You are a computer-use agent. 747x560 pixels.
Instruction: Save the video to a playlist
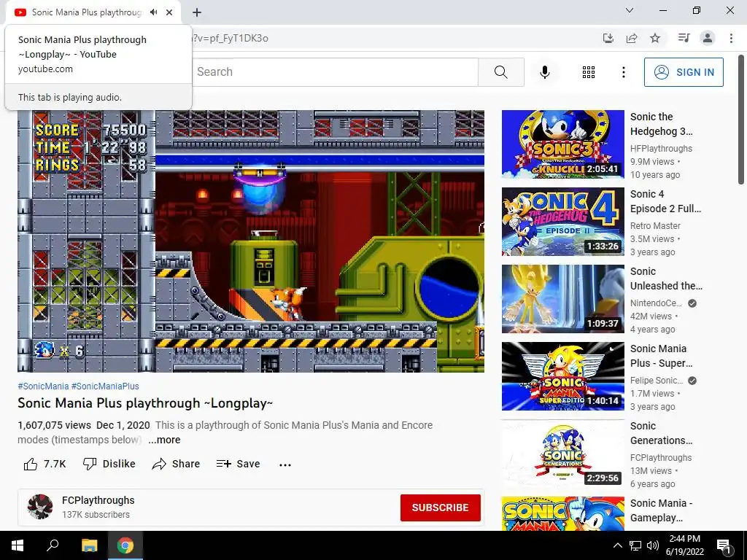(x=239, y=464)
